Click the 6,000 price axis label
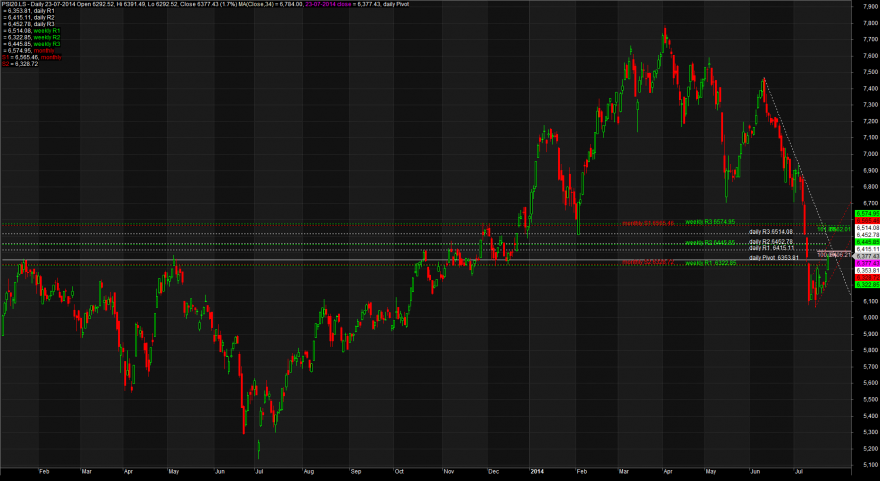The height and width of the screenshot is (481, 880). click(x=870, y=318)
